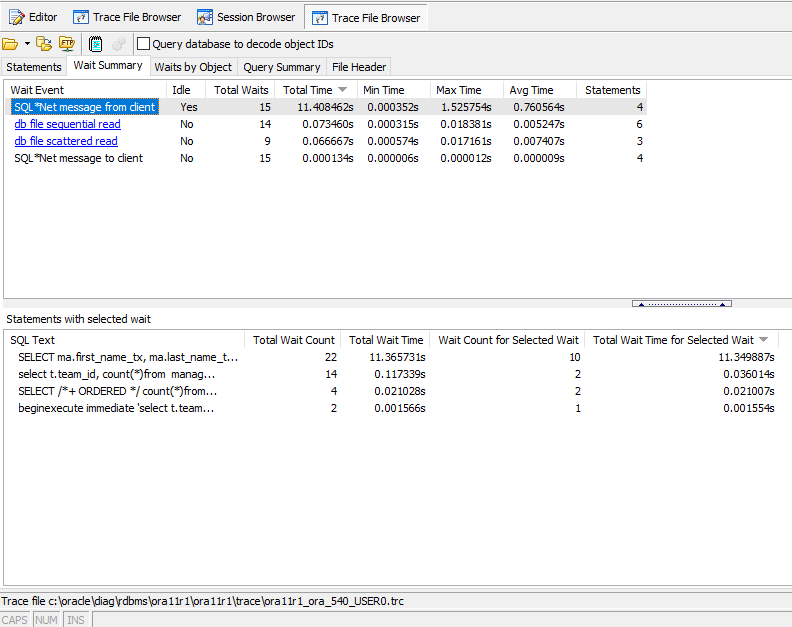
Task: Toggle sort on Total Wait Time for Selected Wait
Action: point(681,340)
